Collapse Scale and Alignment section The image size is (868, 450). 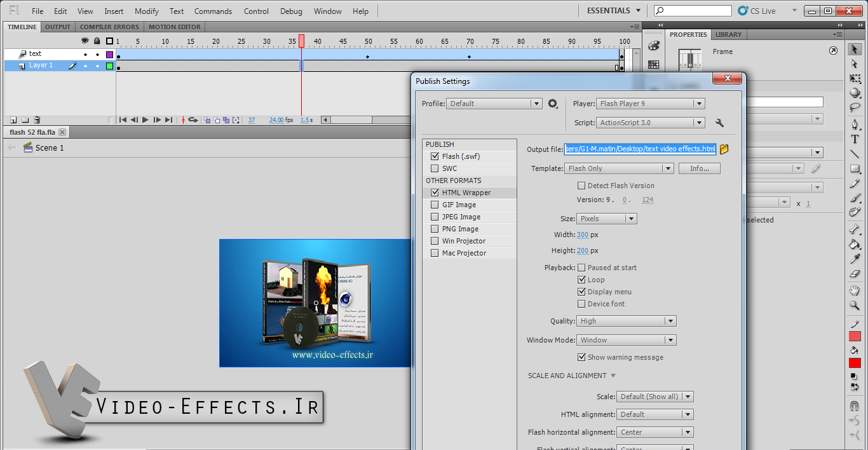(613, 376)
